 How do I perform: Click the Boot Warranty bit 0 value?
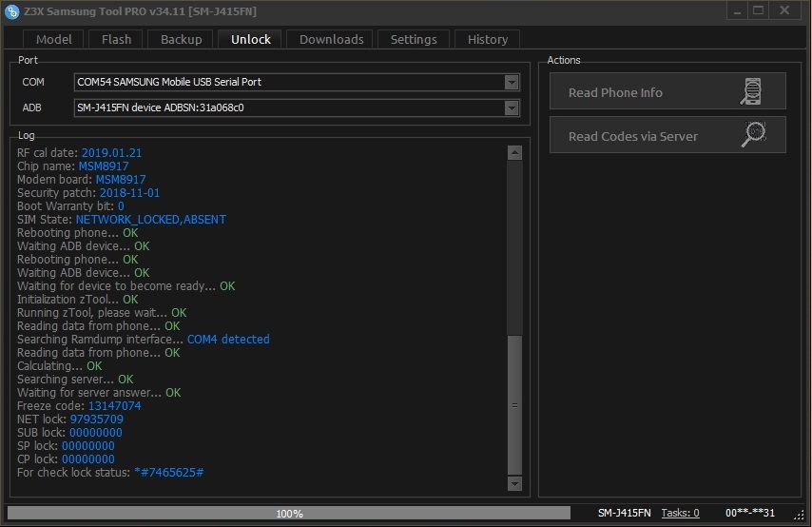[121, 206]
